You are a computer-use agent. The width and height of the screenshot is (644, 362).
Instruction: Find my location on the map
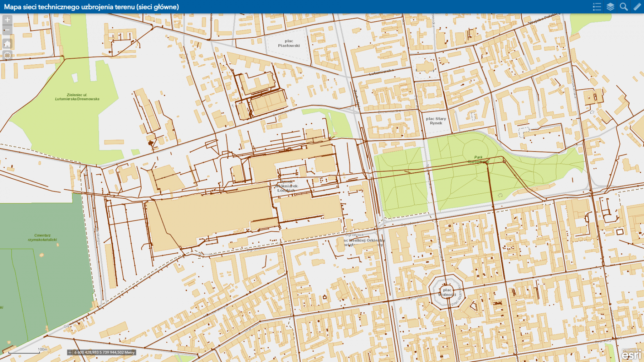tap(7, 55)
